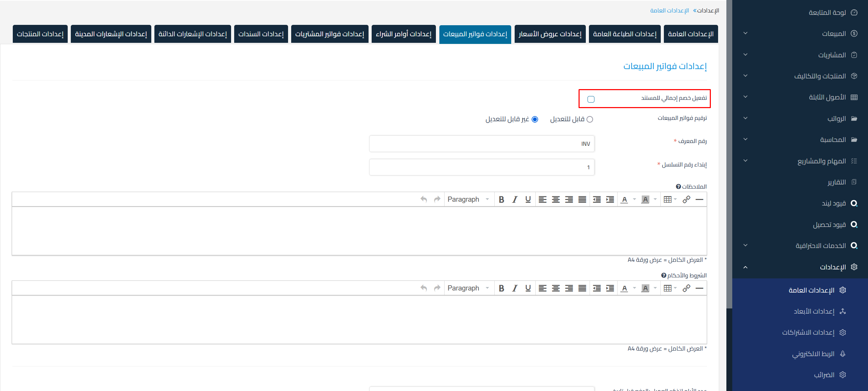The height and width of the screenshot is (391, 868).
Task: Click the help icon beside الملاحظات
Action: 678,187
